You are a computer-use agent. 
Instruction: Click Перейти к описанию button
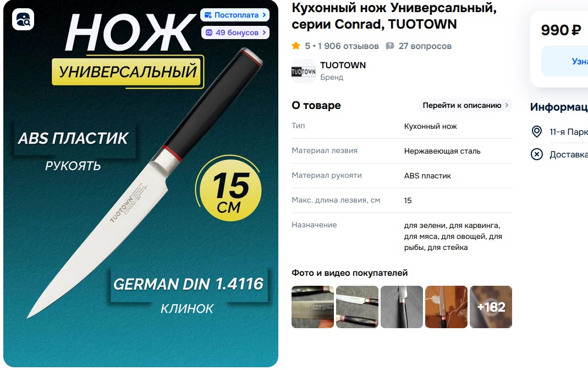[x=465, y=106]
